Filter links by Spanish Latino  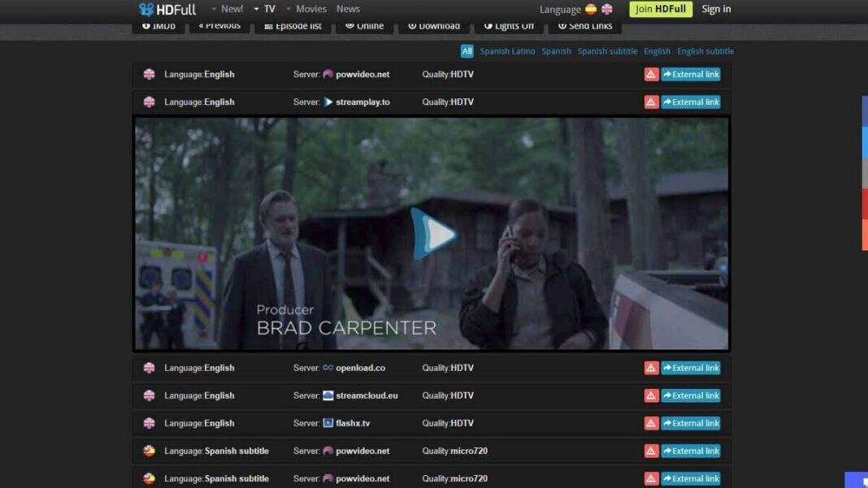(507, 51)
